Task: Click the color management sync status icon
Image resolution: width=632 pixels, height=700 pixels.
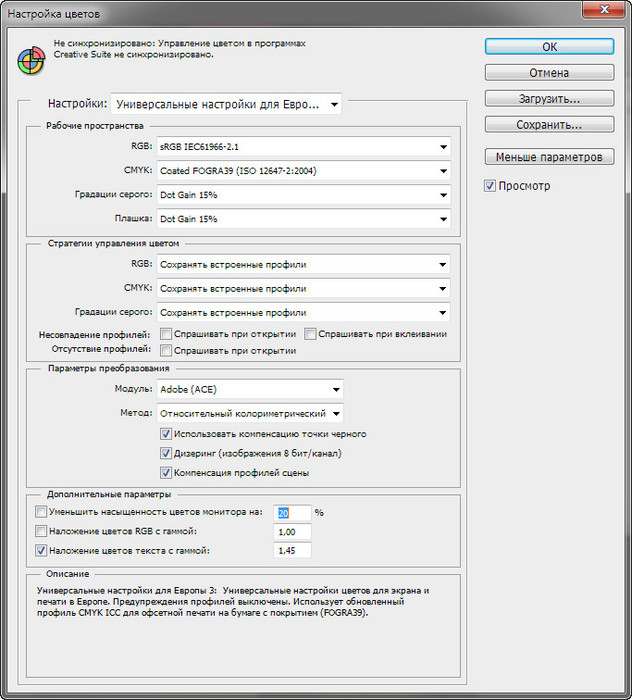Action: (x=31, y=61)
